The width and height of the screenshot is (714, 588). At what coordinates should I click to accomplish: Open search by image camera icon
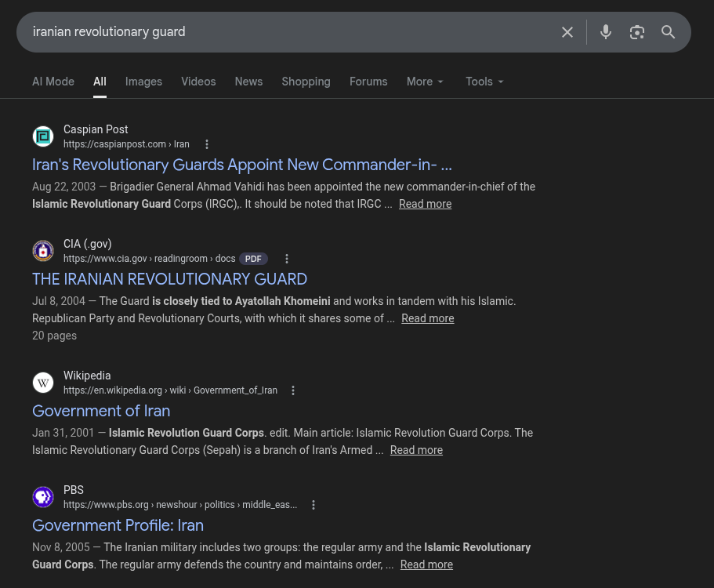(637, 32)
